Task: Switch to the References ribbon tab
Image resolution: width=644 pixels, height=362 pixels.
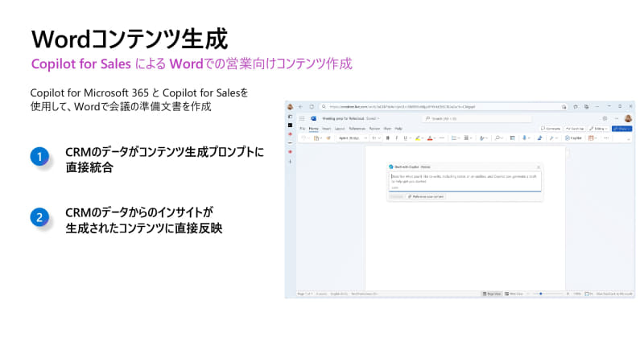Action: (x=357, y=129)
